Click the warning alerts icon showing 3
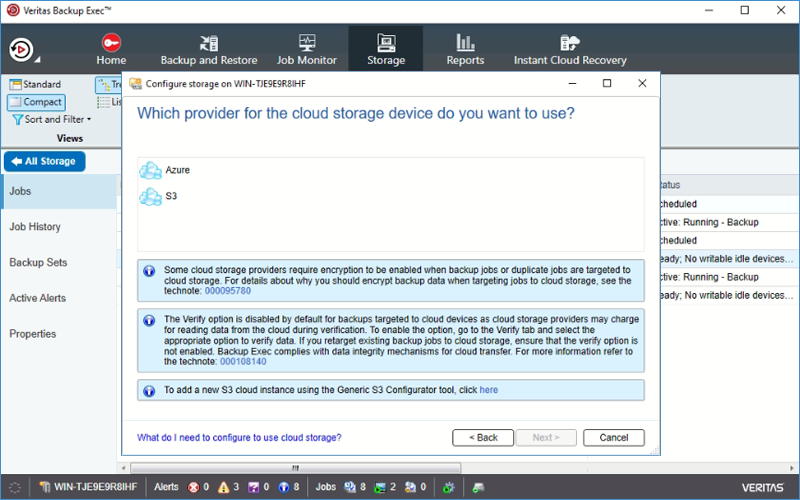 (x=223, y=487)
